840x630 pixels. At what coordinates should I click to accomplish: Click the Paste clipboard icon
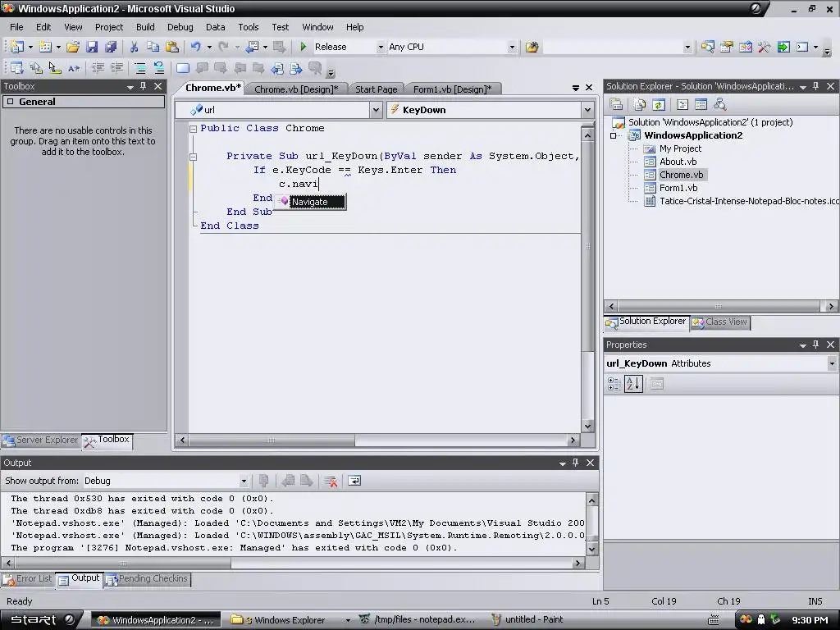click(172, 47)
